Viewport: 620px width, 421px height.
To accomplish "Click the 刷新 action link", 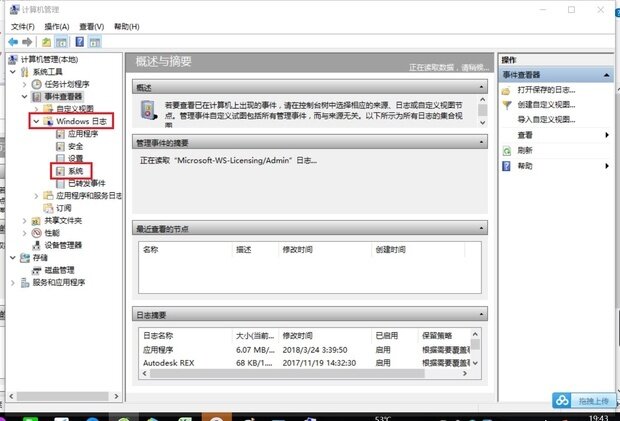I will click(x=525, y=151).
